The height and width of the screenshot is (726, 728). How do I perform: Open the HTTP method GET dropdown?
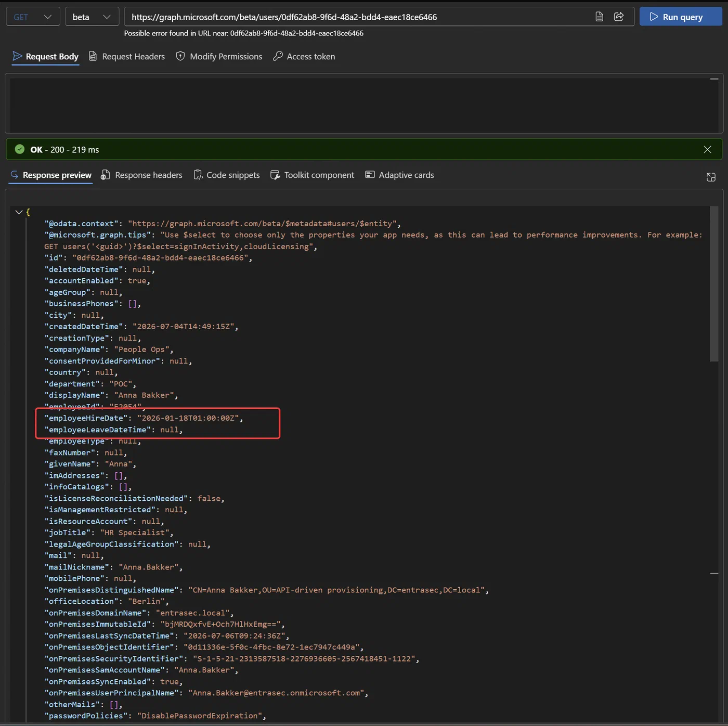tap(33, 17)
